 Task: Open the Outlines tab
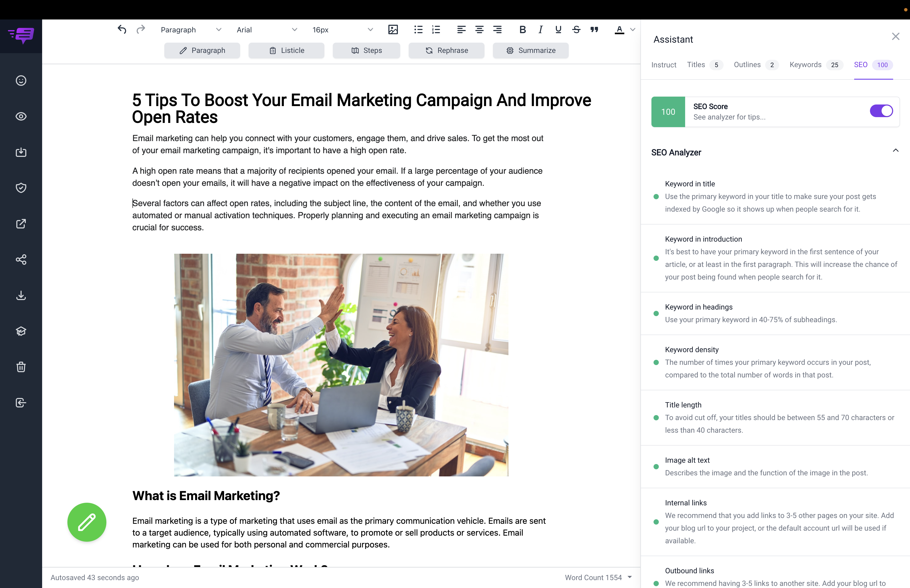click(x=747, y=64)
